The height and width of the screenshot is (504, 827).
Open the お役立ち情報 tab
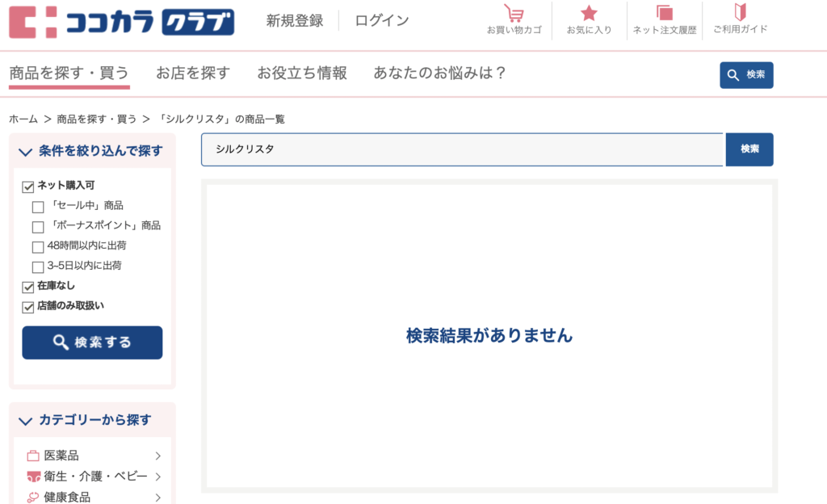click(302, 73)
